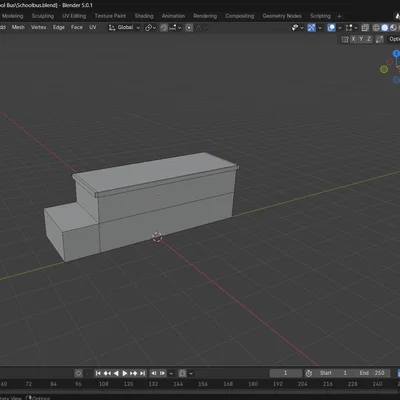The width and height of the screenshot is (400, 400).
Task: Click the current frame field showing 1
Action: [286, 373]
